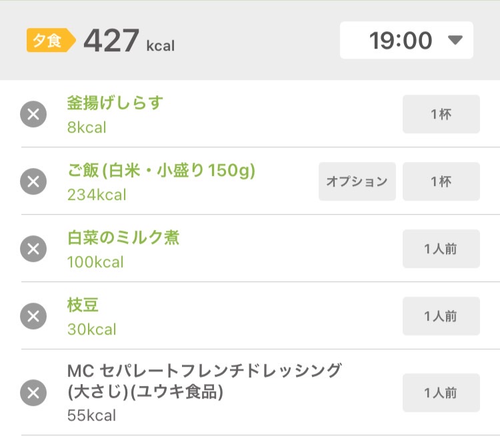Edit the 1人前 portion for 枝豆

[x=441, y=316]
